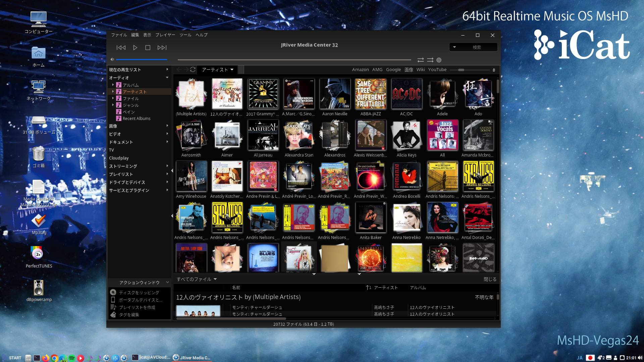Mute via the volume speaker icon

[x=112, y=60]
